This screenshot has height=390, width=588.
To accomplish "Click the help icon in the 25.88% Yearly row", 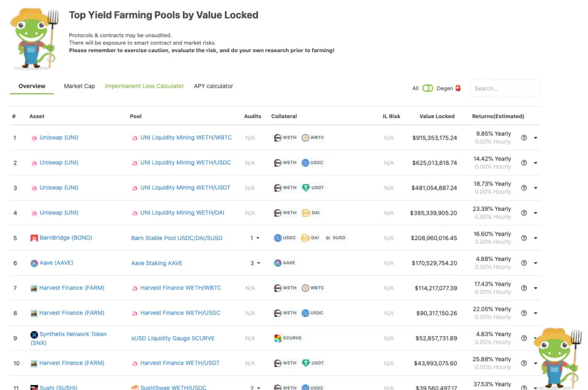I will click(524, 363).
